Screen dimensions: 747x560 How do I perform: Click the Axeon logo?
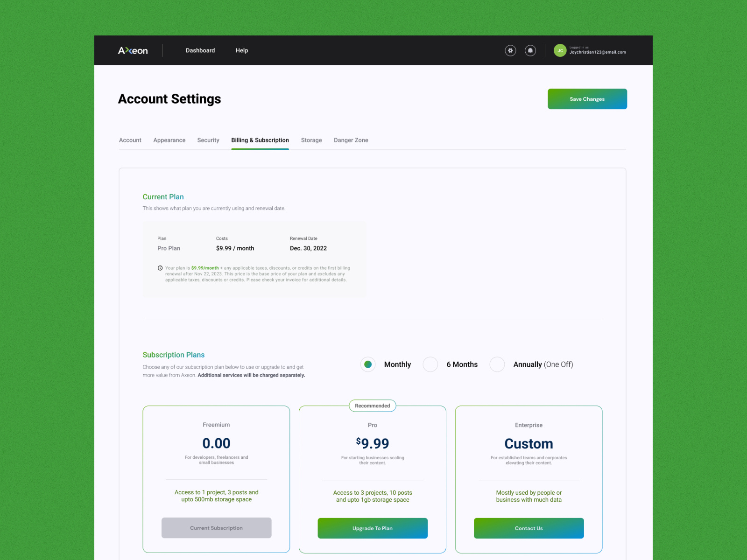133,50
